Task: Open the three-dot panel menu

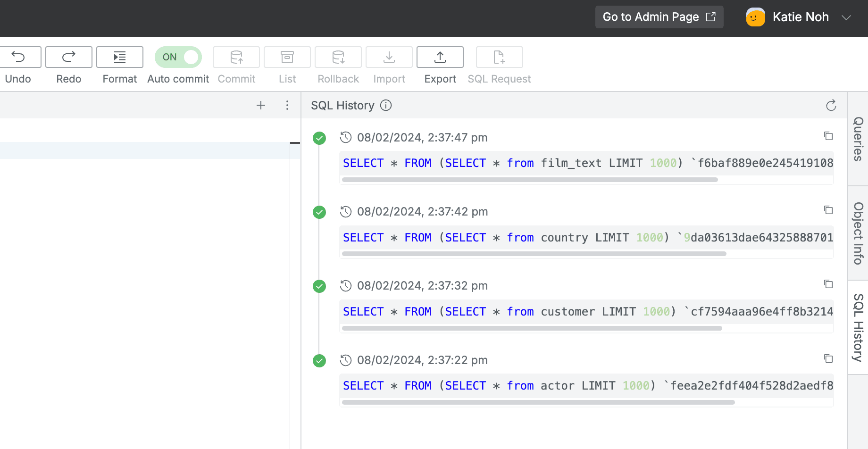Action: click(x=287, y=105)
